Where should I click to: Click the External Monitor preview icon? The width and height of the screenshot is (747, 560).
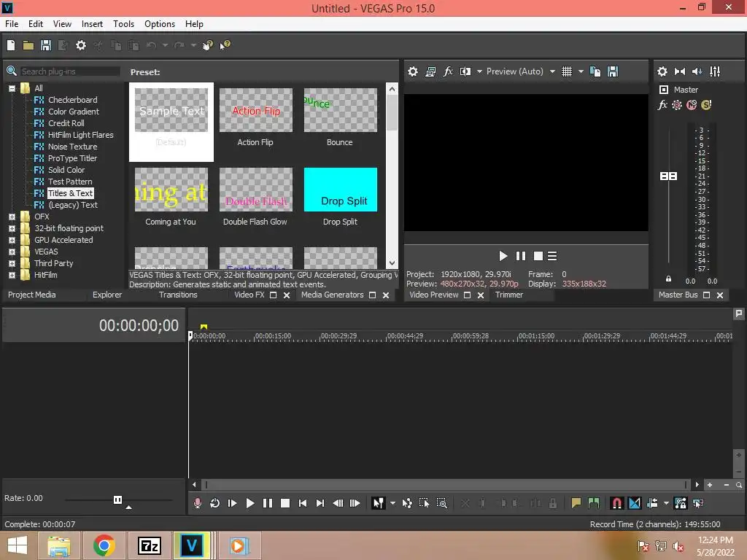pyautogui.click(x=430, y=71)
